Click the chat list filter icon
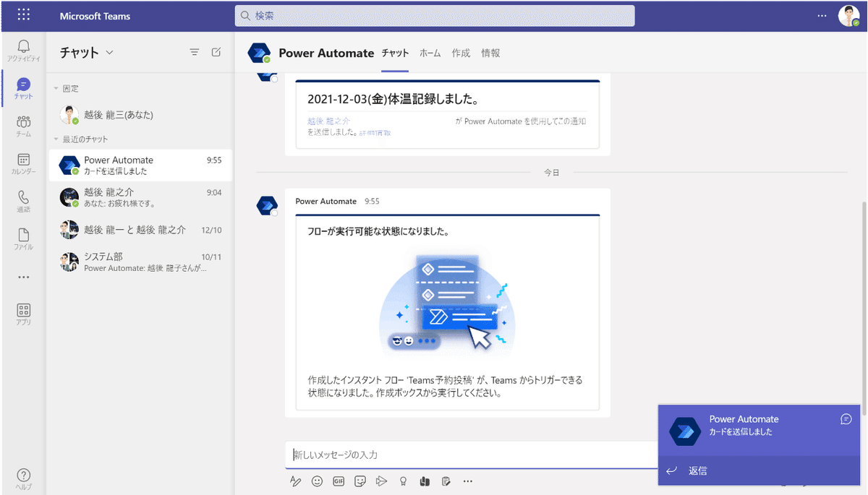The height and width of the screenshot is (495, 868). click(x=194, y=52)
